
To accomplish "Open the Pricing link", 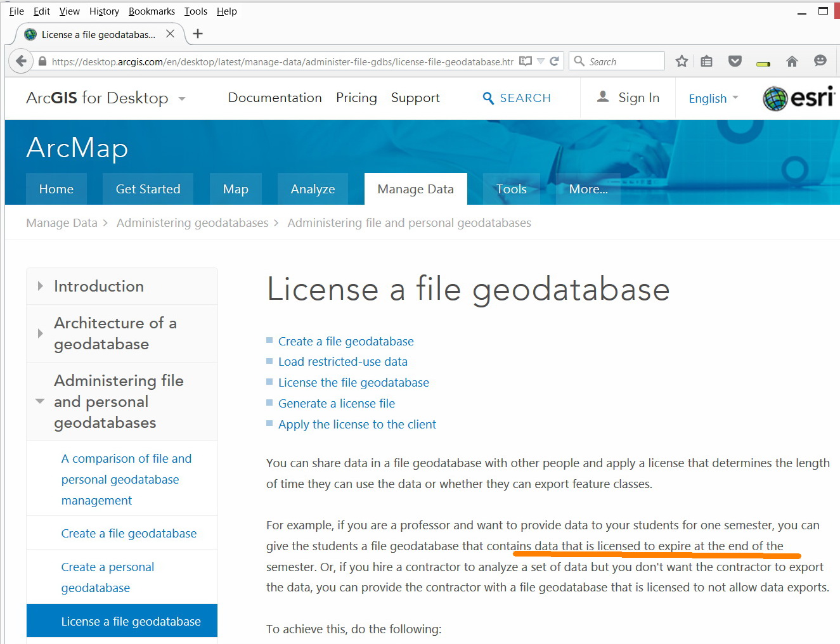I will pos(356,98).
